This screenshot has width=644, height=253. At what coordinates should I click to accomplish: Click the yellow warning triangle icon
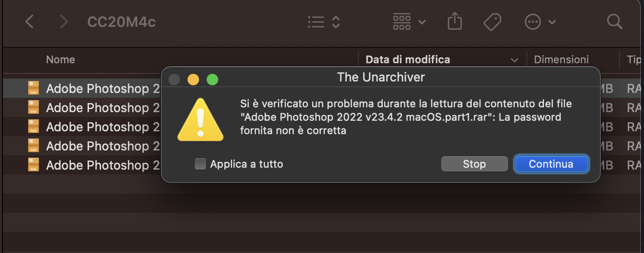point(200,120)
